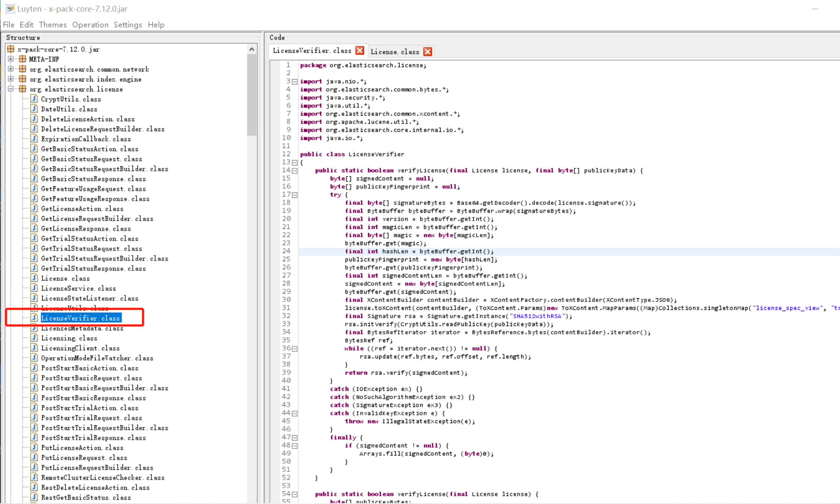Expand the org.elasticsearch.index.engine node
Screen dimensions: 840x504
coord(11,79)
